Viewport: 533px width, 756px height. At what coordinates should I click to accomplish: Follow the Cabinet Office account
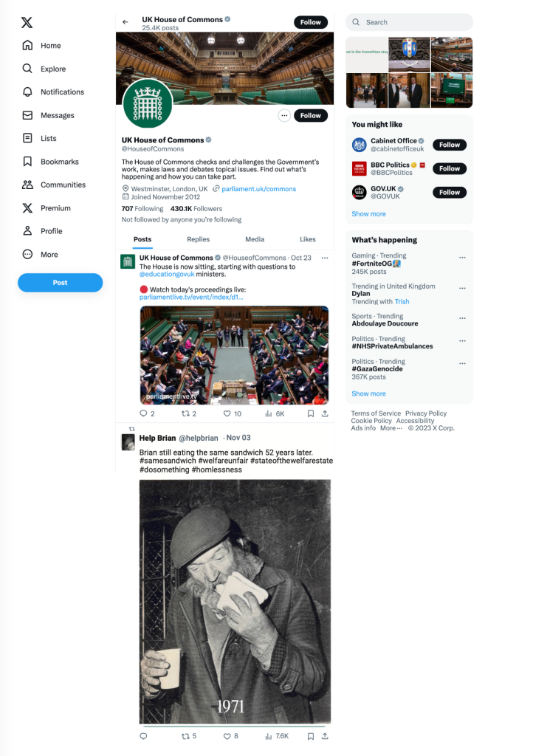point(449,145)
